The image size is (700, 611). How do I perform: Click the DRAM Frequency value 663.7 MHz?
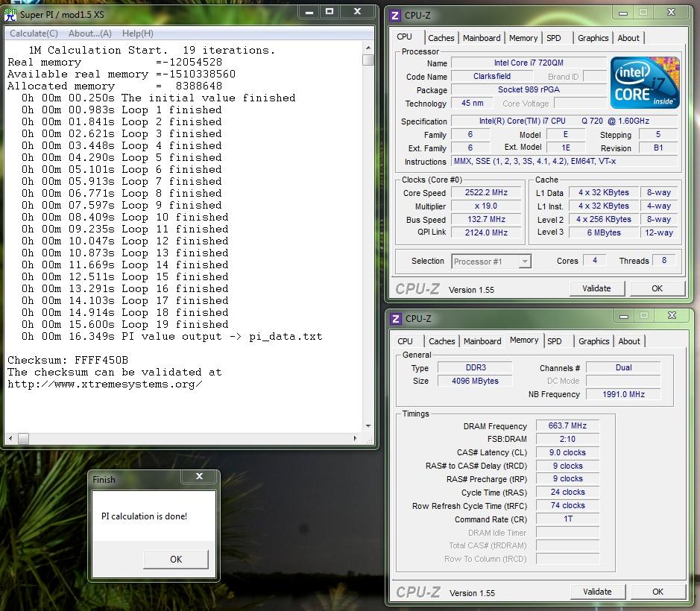(x=567, y=425)
